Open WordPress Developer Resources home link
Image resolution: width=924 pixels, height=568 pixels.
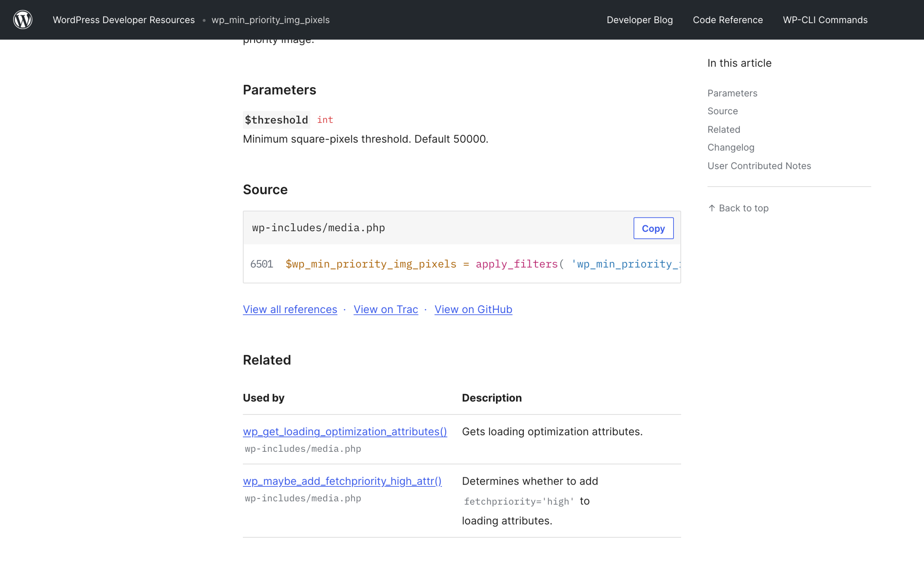coord(123,20)
